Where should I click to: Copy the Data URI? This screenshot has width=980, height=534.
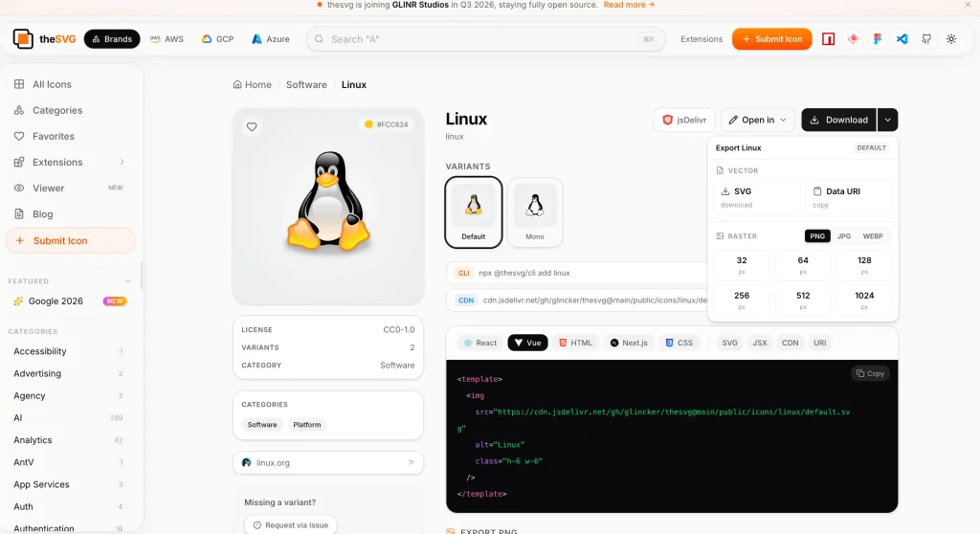pos(849,197)
